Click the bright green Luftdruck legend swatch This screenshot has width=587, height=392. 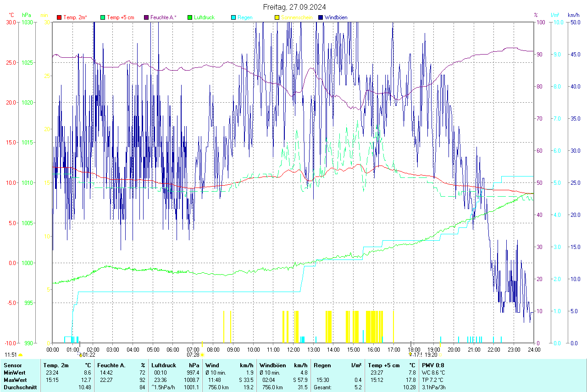(190, 17)
